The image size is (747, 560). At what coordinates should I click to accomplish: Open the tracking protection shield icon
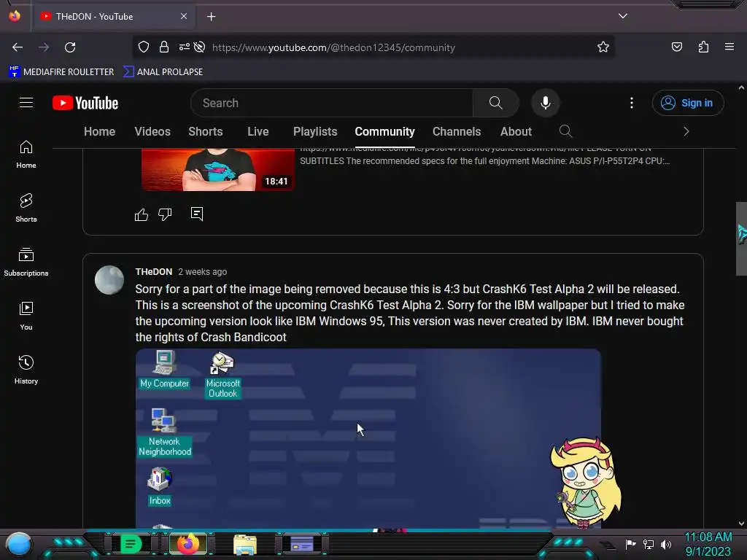point(144,47)
